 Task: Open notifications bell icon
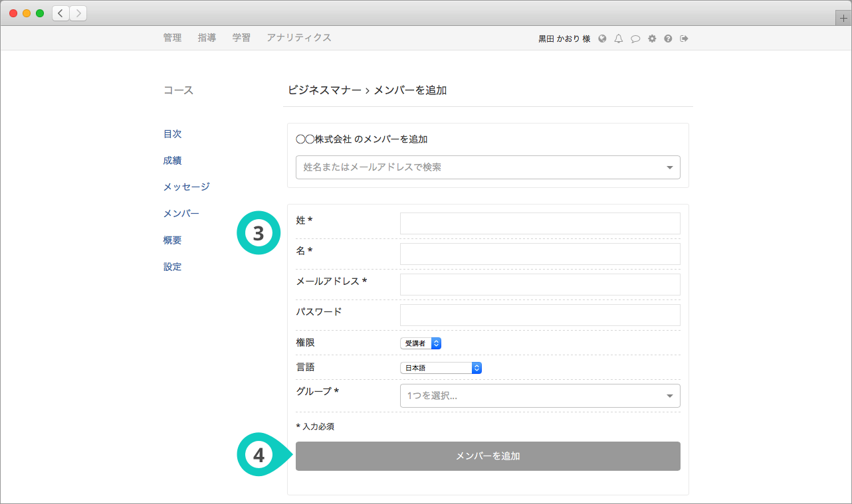(619, 39)
